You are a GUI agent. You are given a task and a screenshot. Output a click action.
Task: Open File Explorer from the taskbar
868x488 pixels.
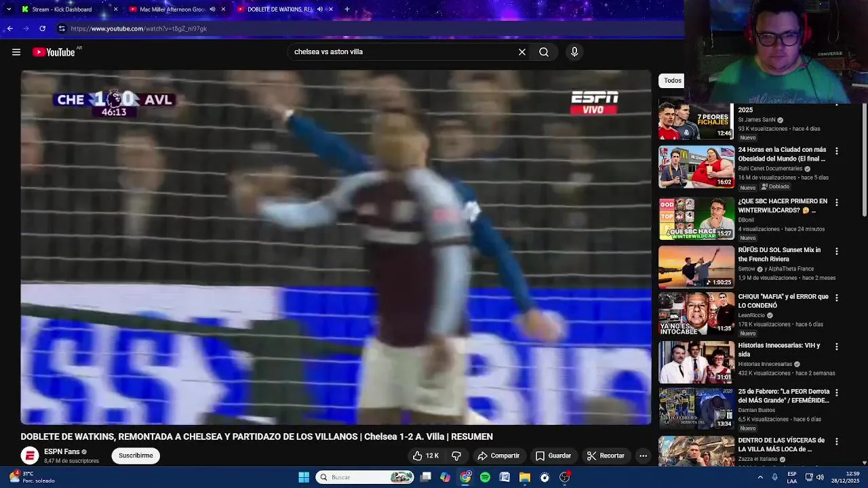tap(525, 477)
